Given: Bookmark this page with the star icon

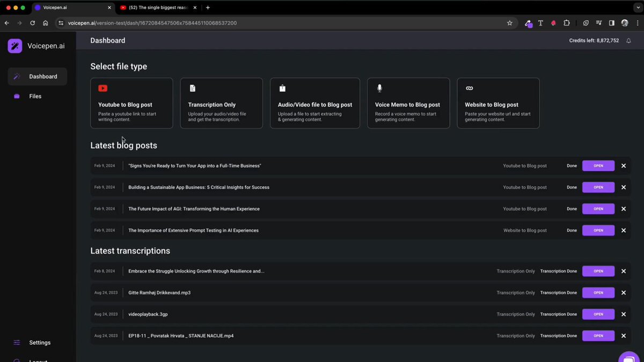Looking at the screenshot, I should coord(509,23).
